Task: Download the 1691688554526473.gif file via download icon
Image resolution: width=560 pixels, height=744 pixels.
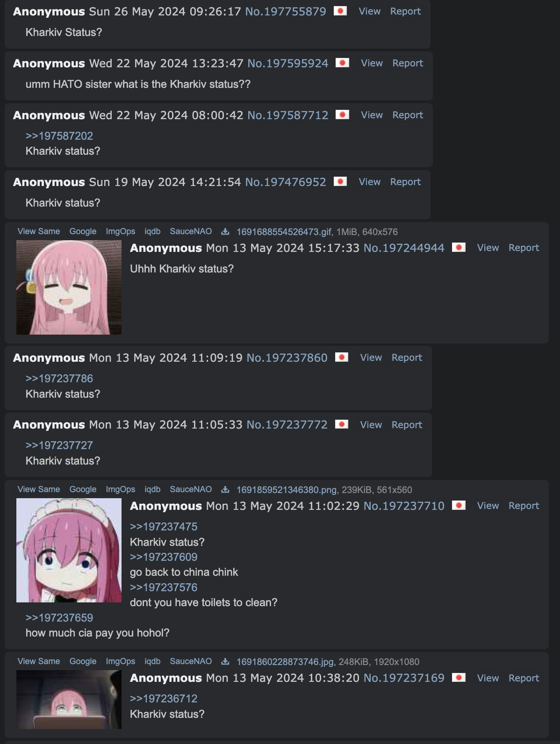Action: 225,231
